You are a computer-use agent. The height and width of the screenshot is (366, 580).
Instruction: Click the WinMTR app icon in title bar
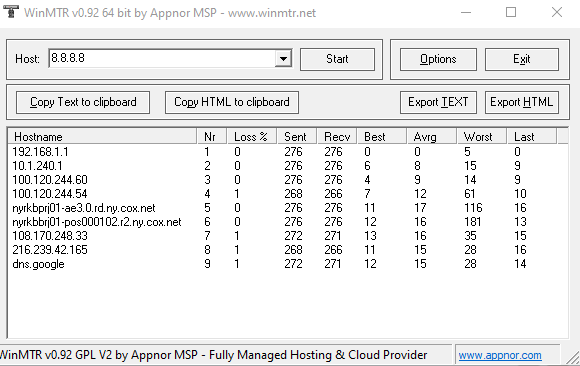[x=11, y=12]
